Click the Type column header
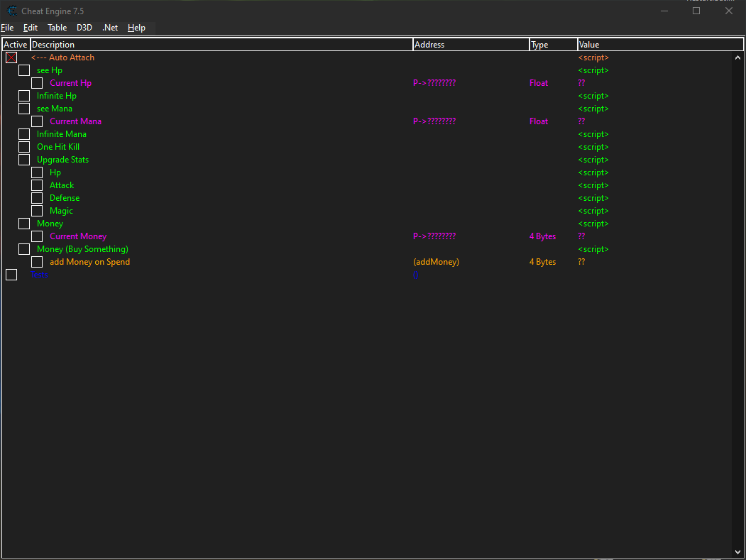Viewport: 746px width, 560px height. pyautogui.click(x=554, y=45)
